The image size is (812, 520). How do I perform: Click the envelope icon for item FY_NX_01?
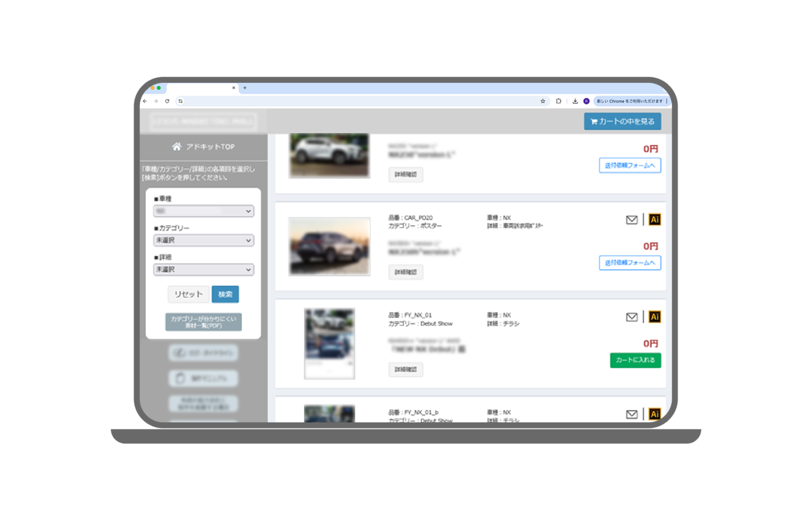632,318
